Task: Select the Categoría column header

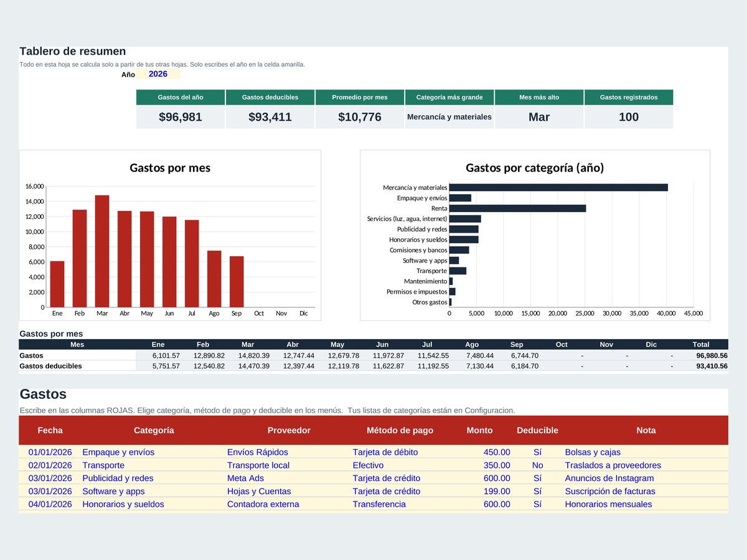Action: tap(154, 430)
